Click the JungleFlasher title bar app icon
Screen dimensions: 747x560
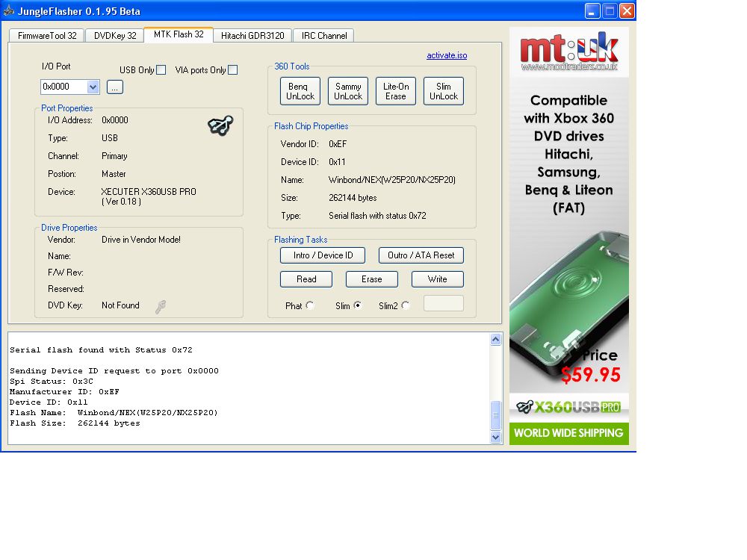(8, 10)
